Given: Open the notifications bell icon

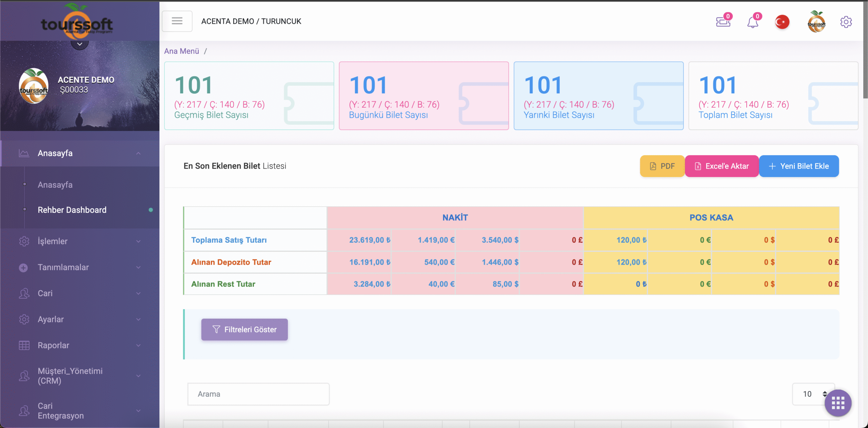Looking at the screenshot, I should 752,22.
